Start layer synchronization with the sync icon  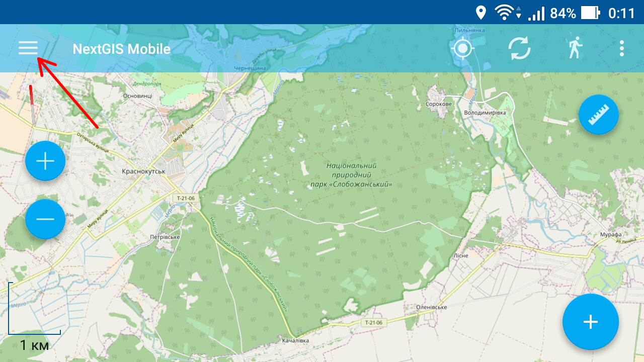520,48
